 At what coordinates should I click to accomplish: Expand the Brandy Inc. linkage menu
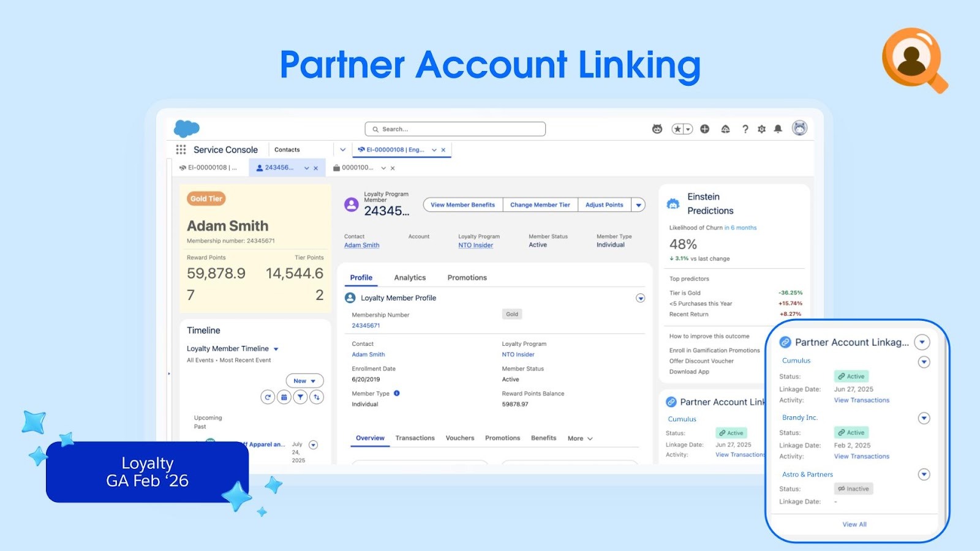(x=924, y=418)
